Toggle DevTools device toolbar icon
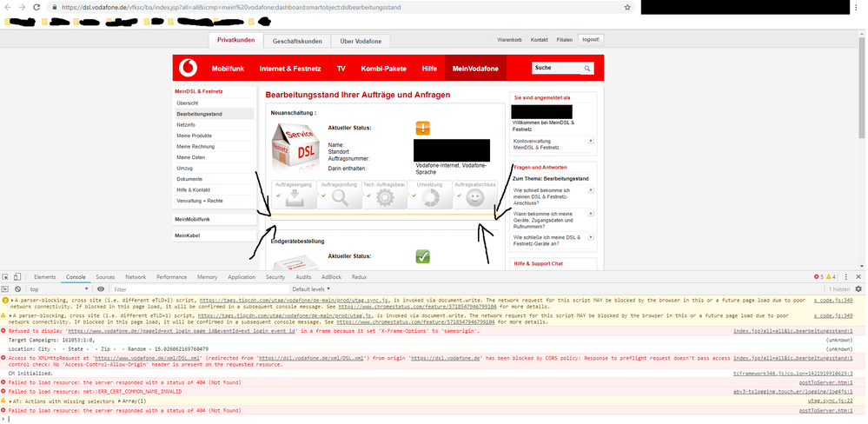868x424 pixels. tap(17, 277)
